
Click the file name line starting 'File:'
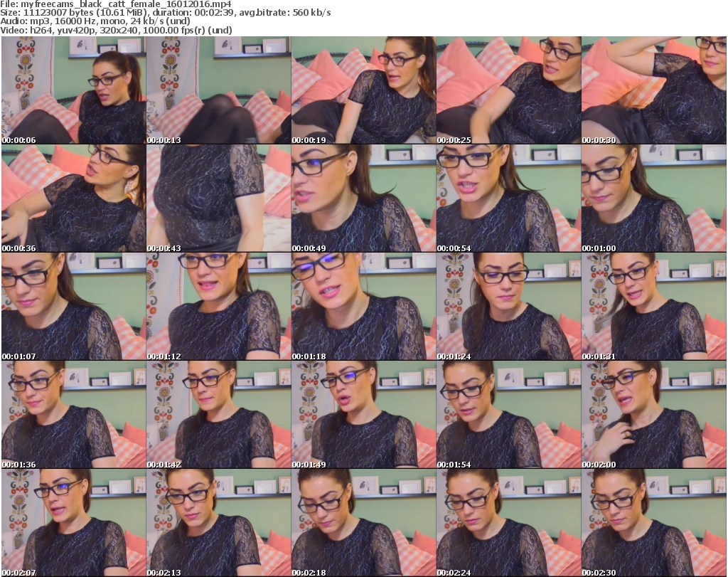pyautogui.click(x=116, y=4)
